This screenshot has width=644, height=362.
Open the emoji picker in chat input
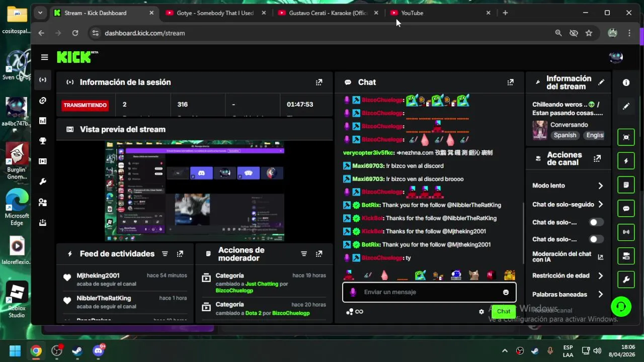pos(506,292)
